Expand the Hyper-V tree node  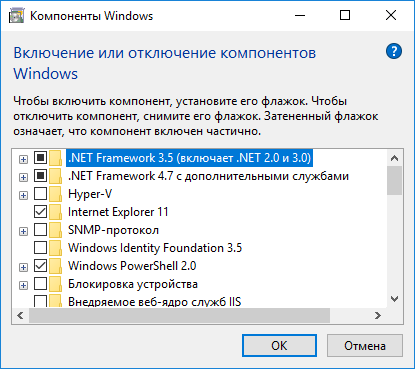23,195
